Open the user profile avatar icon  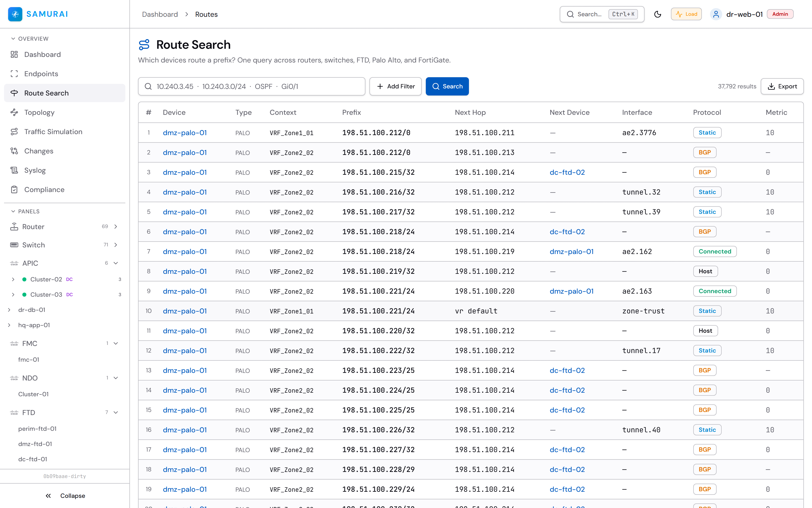716,14
